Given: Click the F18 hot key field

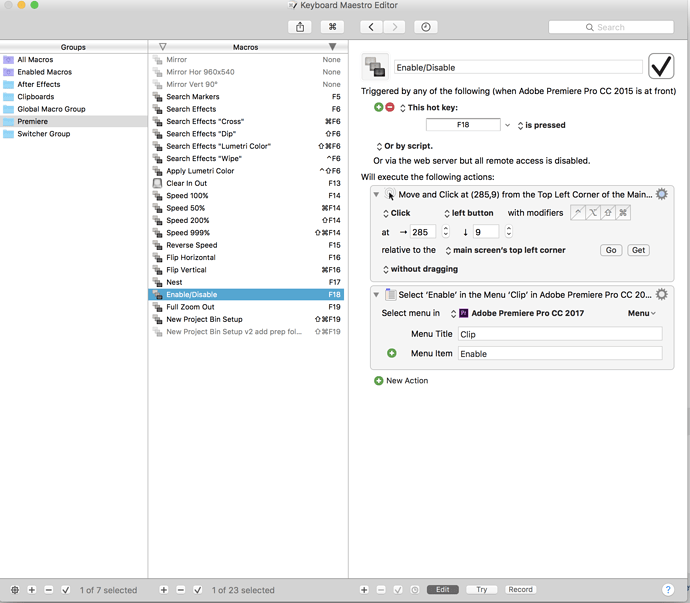Looking at the screenshot, I should pyautogui.click(x=463, y=125).
